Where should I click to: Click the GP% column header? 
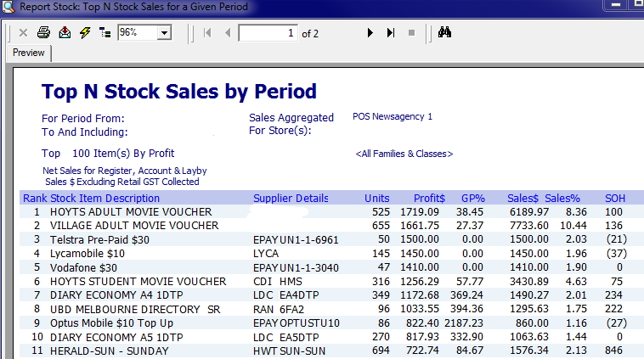click(x=472, y=198)
